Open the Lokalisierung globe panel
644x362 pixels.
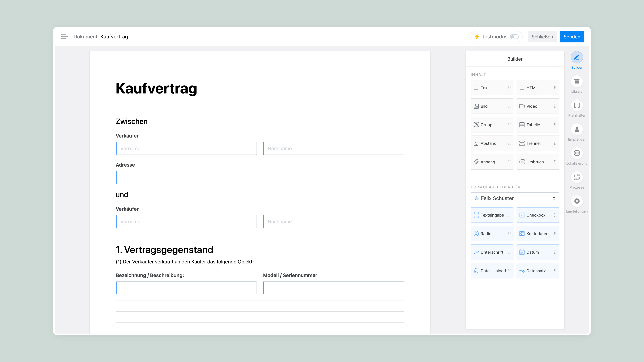click(x=577, y=153)
